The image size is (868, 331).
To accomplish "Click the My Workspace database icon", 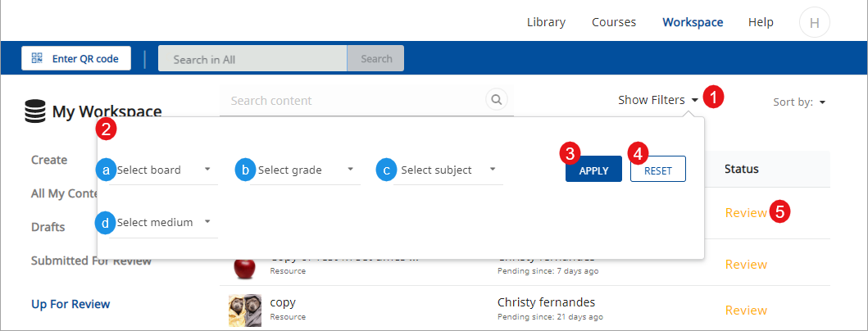I will (x=35, y=112).
